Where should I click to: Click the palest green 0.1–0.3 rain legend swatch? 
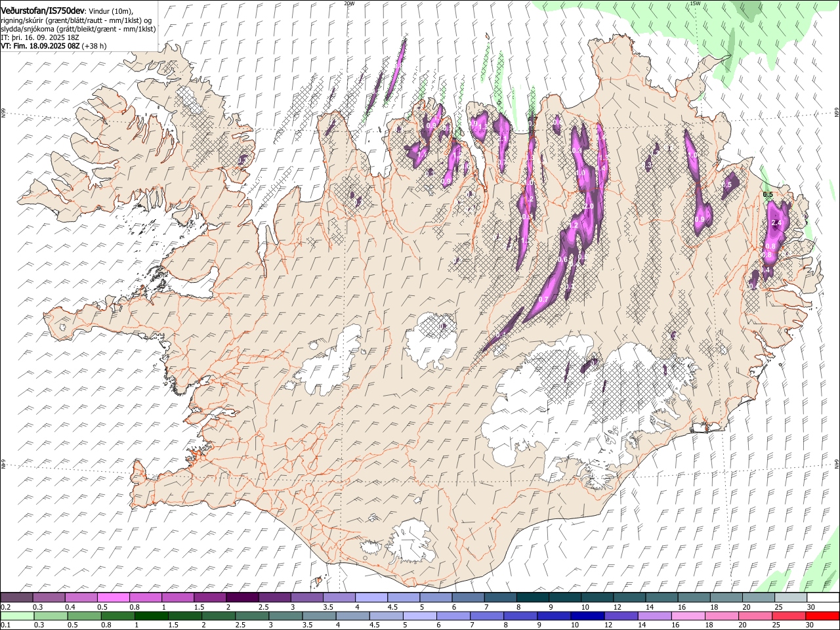tap(17, 616)
